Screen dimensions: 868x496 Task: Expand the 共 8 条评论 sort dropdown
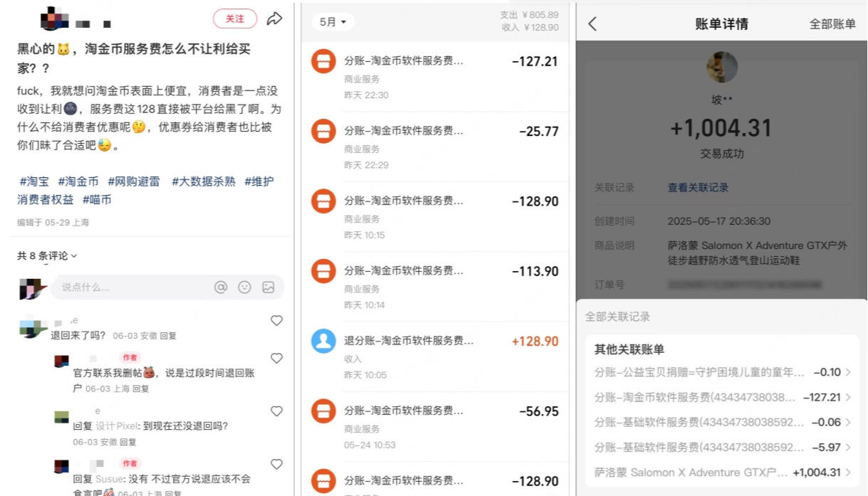(x=47, y=255)
